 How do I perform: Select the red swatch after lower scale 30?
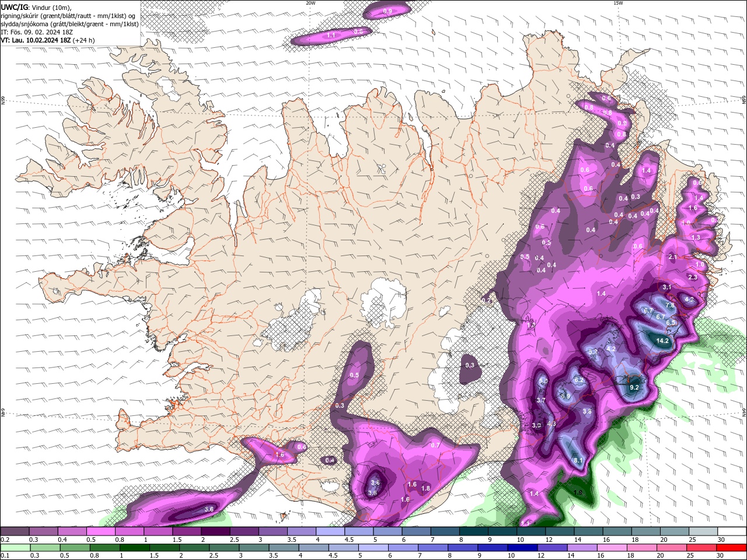(x=731, y=548)
